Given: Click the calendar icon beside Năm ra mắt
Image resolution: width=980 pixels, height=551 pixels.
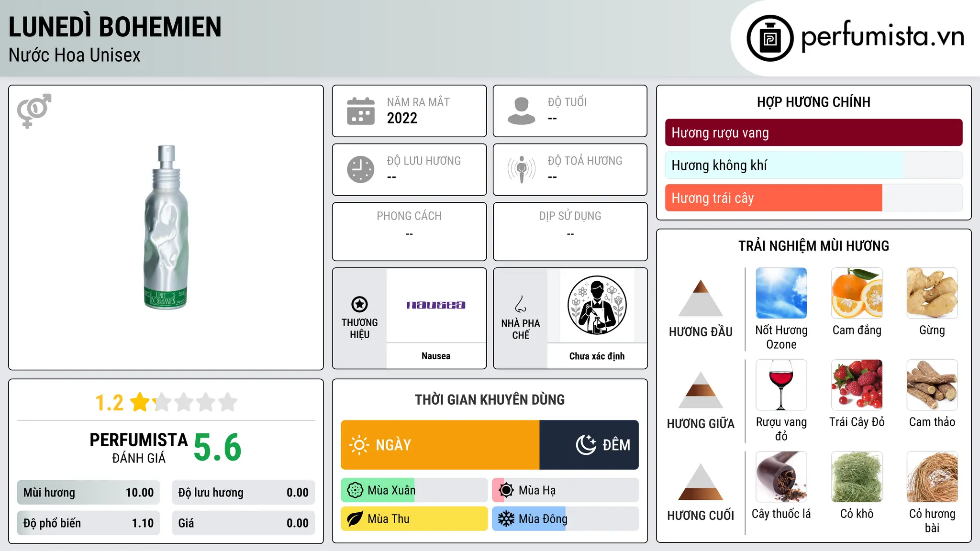Looking at the screenshot, I should point(361,111).
